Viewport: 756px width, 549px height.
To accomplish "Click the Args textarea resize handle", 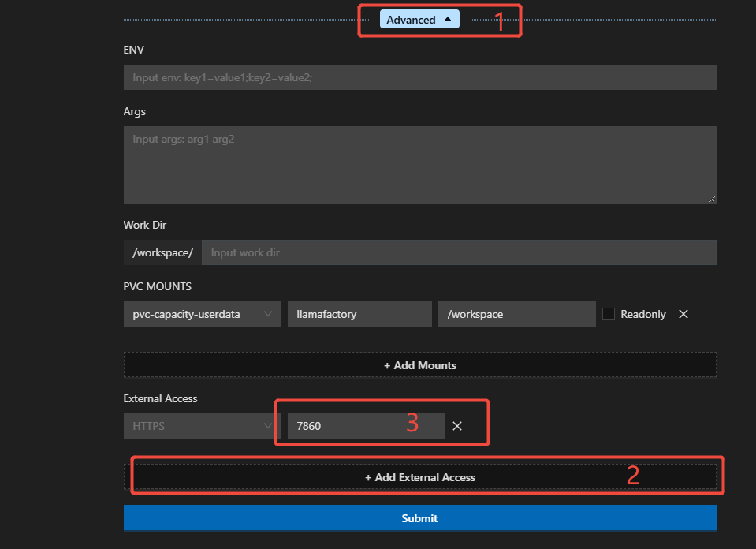I will [x=711, y=198].
